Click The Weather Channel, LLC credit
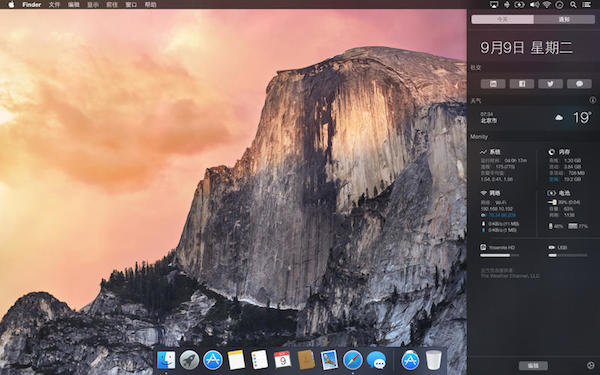 (x=510, y=276)
